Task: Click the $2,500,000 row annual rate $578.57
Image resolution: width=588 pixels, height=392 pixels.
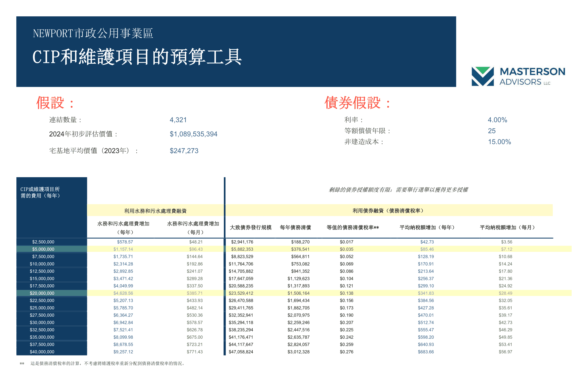Action: (125, 242)
